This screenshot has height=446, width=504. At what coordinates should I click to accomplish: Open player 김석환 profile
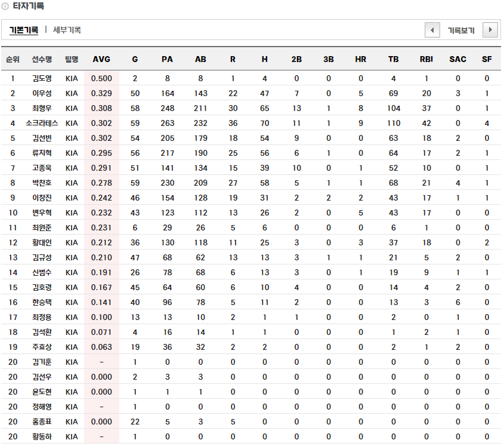pos(42,332)
